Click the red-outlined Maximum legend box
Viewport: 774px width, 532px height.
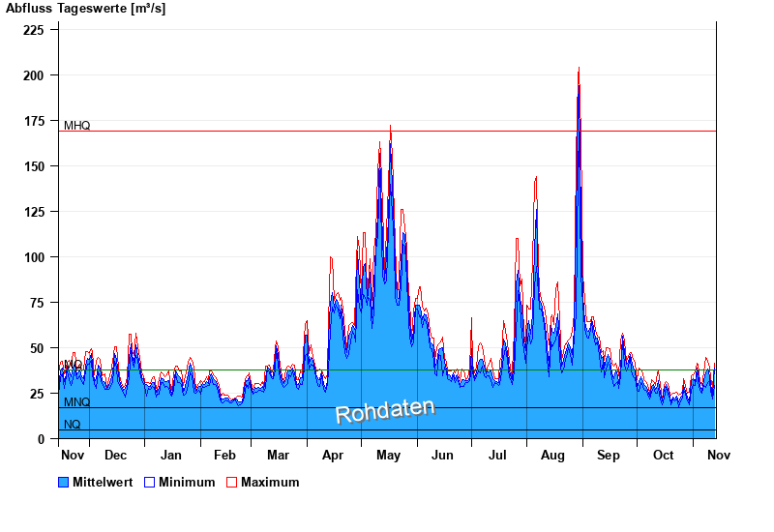point(231,482)
